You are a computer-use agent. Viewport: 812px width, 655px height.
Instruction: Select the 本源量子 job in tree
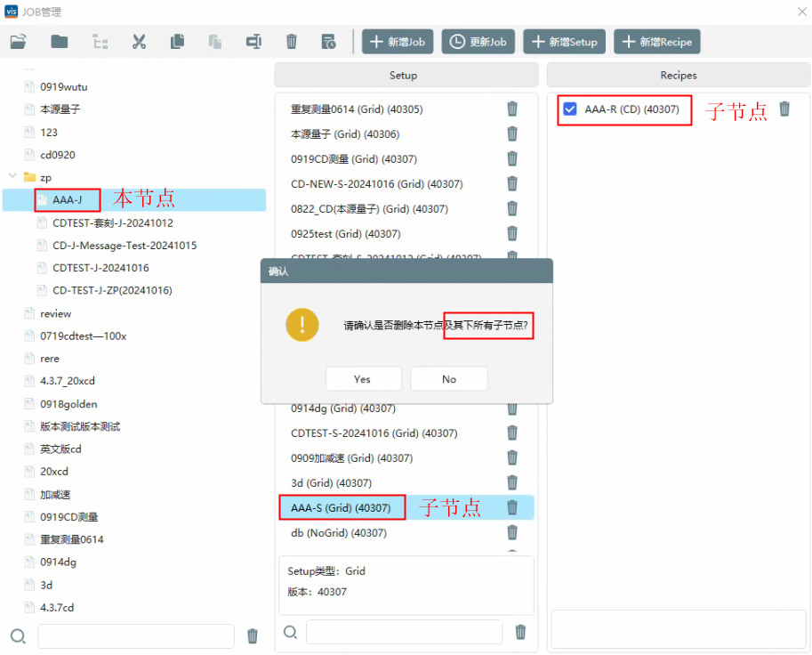point(60,109)
